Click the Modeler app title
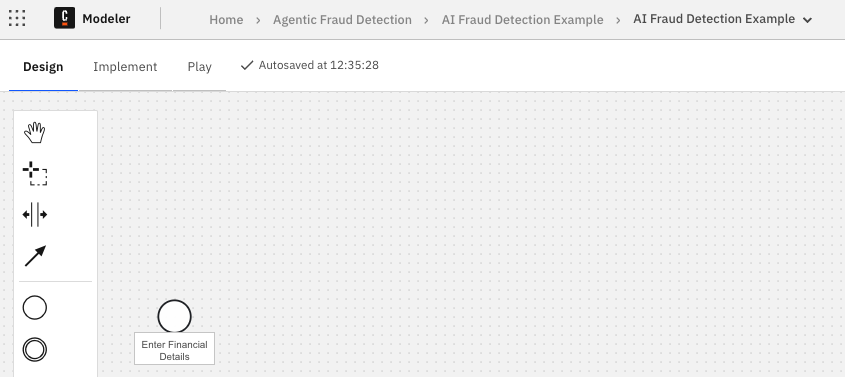This screenshot has width=845, height=377. tap(106, 19)
